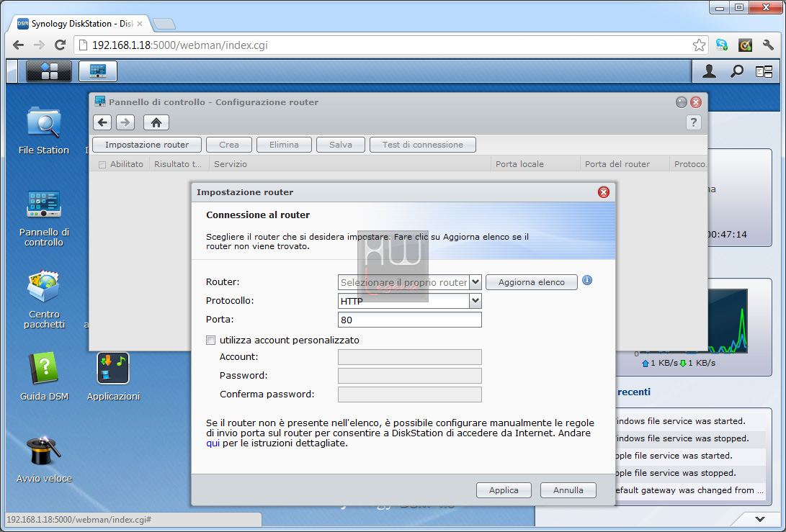
Task: Click 'efault gateway was changed from' log
Action: coord(689,490)
